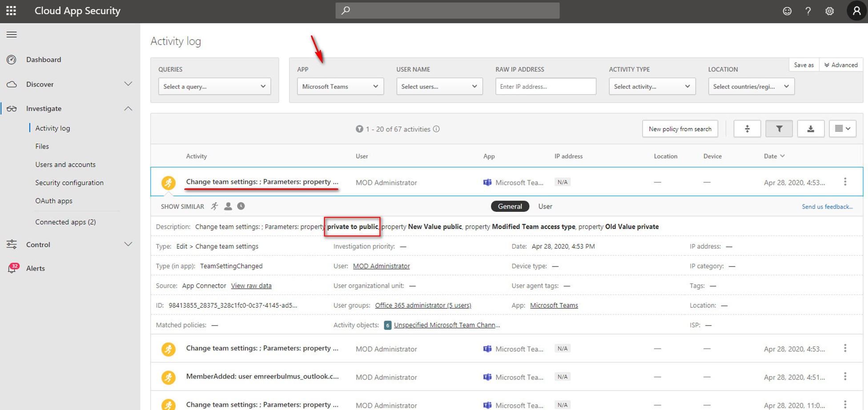Click the Location column header

coord(666,156)
